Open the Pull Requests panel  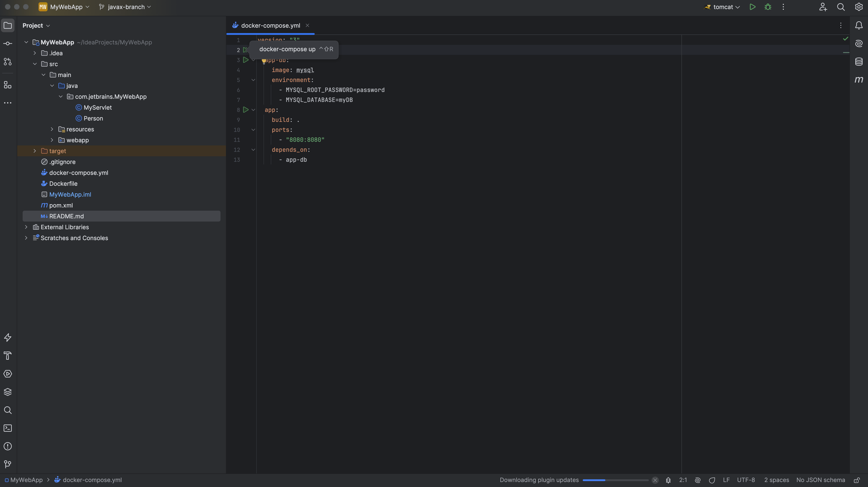7,62
